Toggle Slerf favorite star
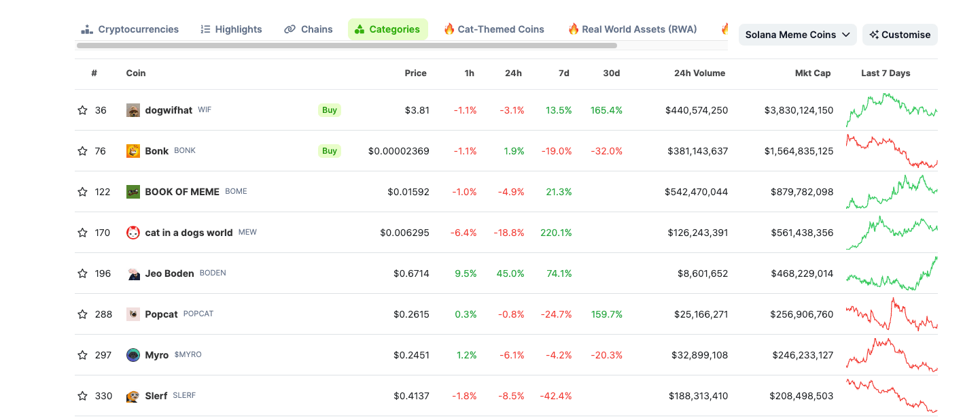Viewport: 980px width, 419px height. tap(82, 396)
